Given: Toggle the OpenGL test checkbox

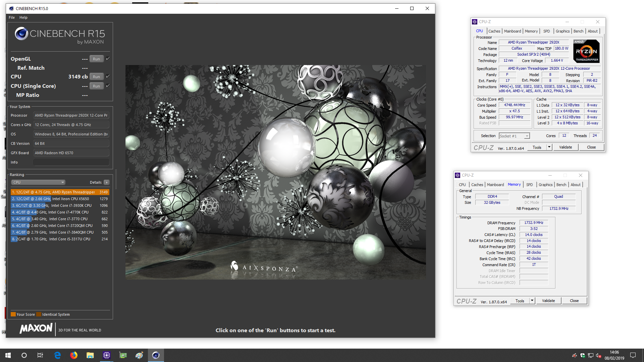Looking at the screenshot, I should click(108, 59).
